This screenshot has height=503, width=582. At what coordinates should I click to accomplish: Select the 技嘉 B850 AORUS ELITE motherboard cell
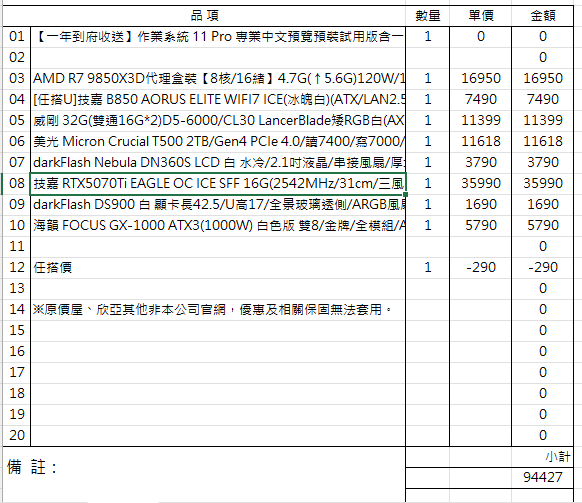click(x=218, y=99)
